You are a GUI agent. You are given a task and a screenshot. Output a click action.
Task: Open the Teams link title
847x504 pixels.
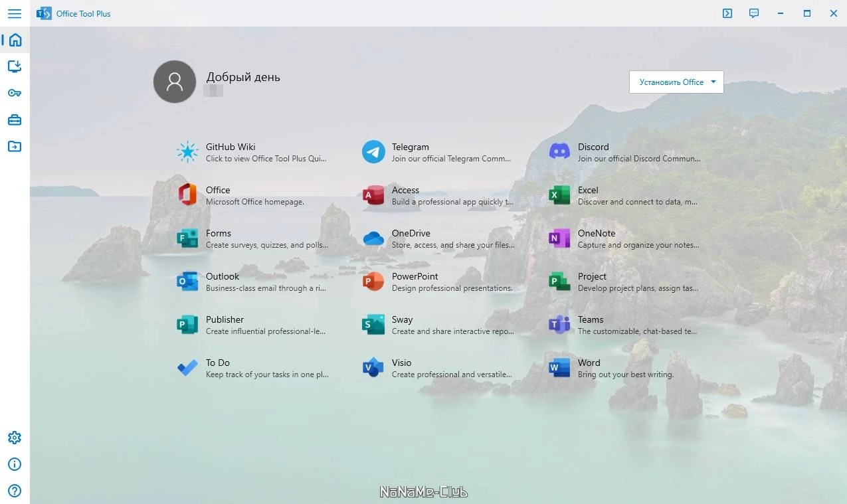point(591,319)
